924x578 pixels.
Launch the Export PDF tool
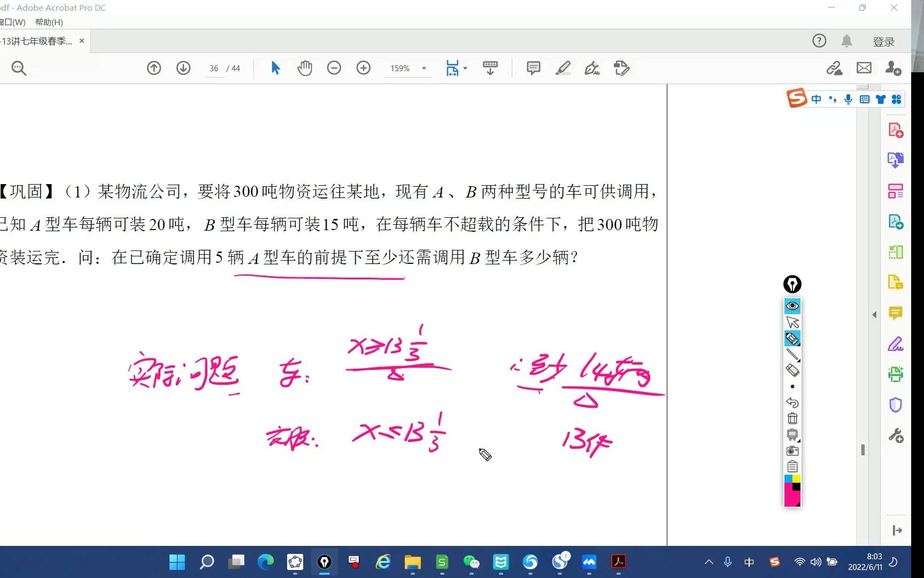[896, 159]
